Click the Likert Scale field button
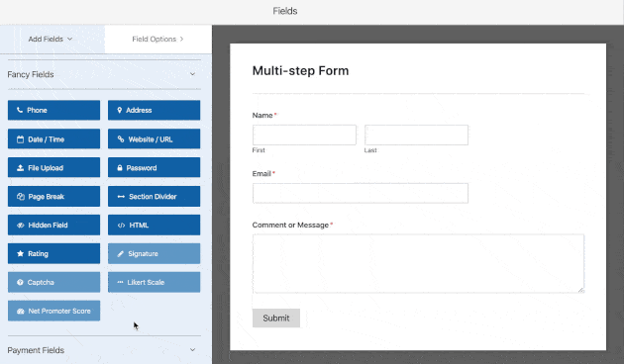This screenshot has width=624, height=364. tap(154, 282)
